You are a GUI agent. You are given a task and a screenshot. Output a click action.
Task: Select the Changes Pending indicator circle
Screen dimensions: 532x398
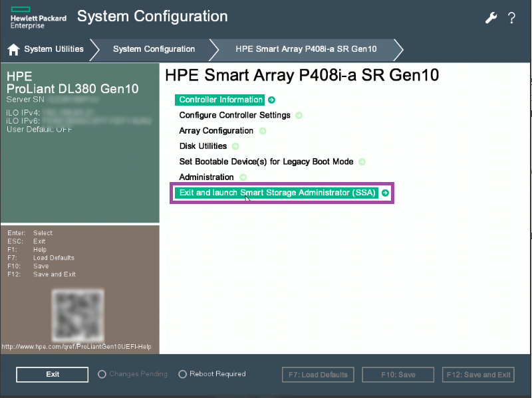point(102,374)
